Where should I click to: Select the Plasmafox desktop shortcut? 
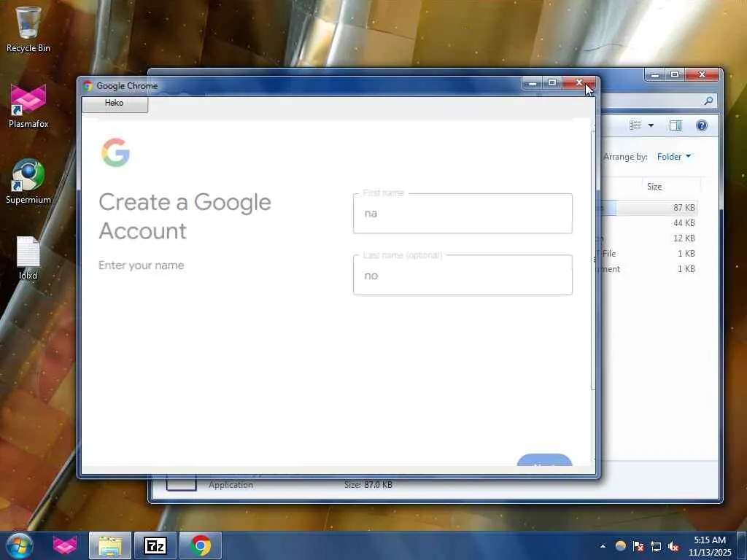click(x=28, y=106)
